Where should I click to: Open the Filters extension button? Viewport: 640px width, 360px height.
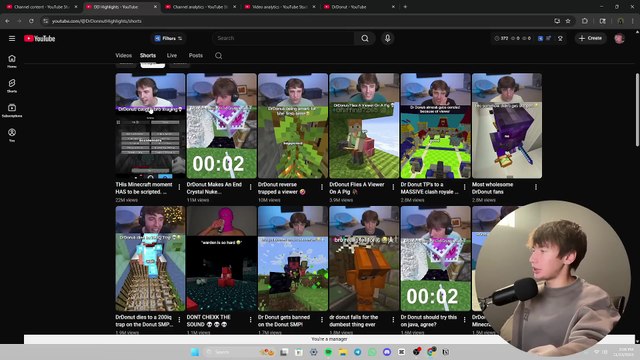point(168,38)
